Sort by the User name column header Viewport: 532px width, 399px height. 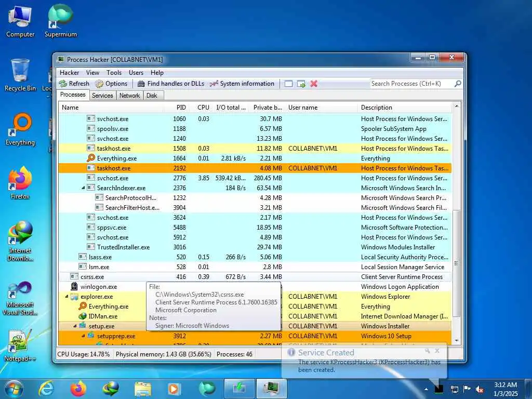[321, 108]
